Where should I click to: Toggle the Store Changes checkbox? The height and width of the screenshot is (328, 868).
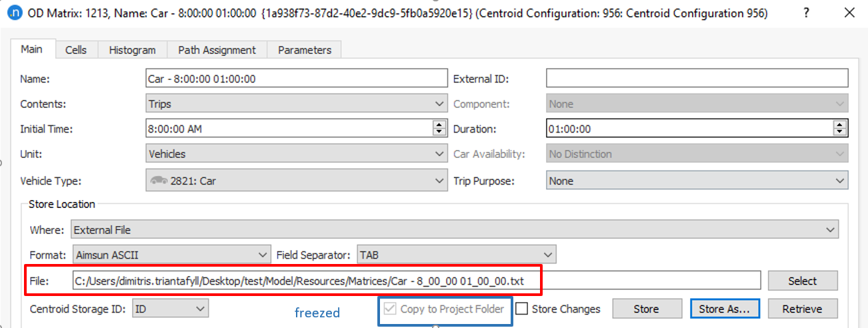pos(522,309)
